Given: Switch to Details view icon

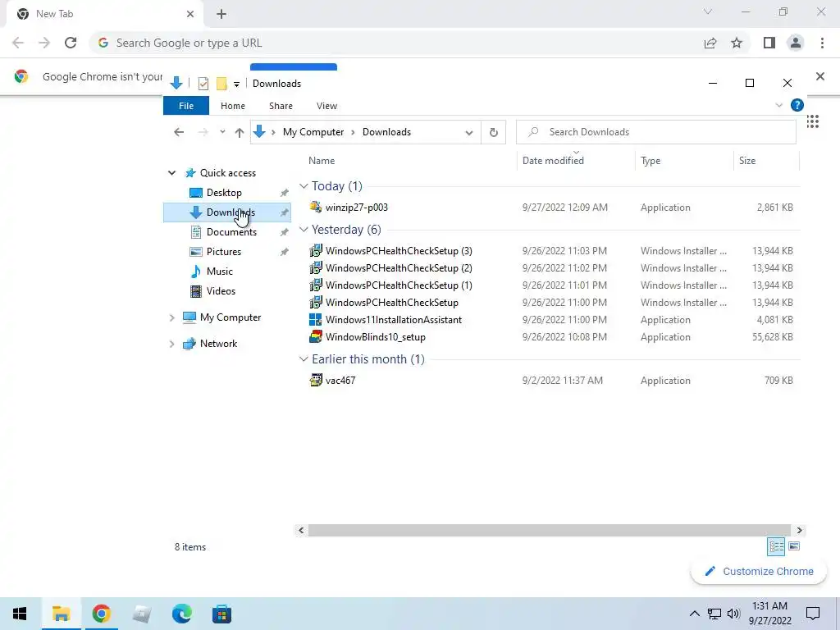Looking at the screenshot, I should pos(776,546).
